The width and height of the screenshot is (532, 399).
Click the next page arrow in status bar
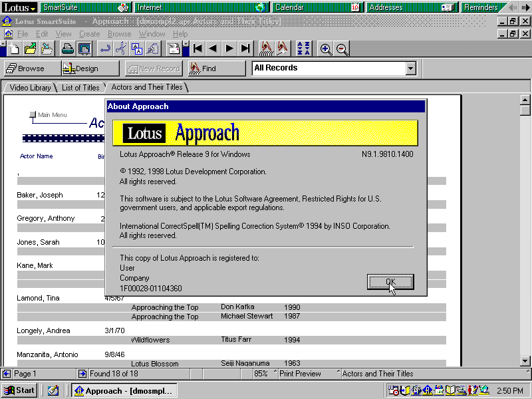coord(82,374)
